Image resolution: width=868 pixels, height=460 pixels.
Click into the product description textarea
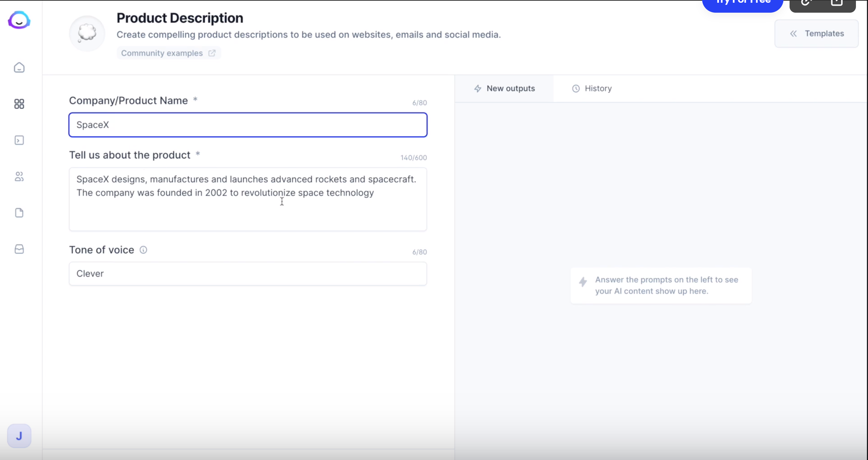(x=248, y=199)
